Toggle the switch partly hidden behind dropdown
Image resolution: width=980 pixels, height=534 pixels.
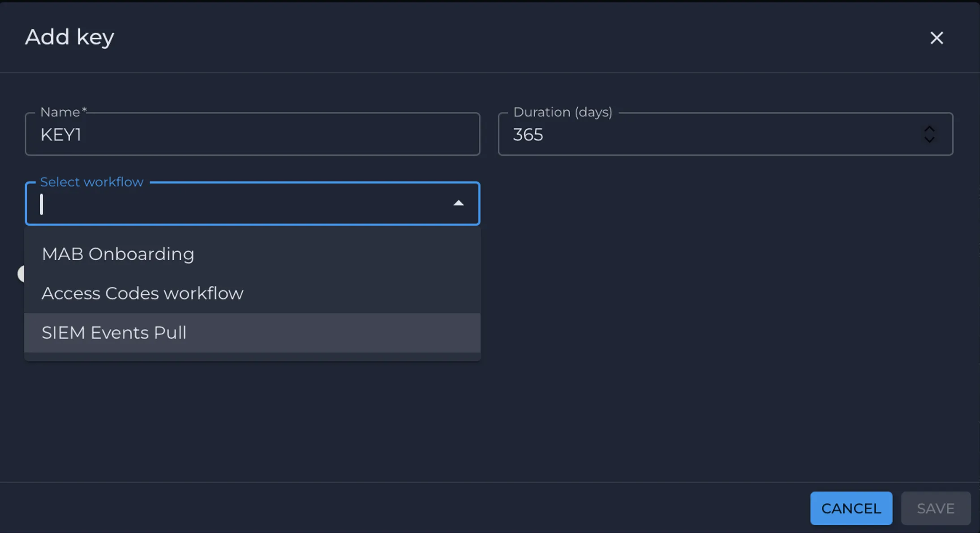click(x=21, y=274)
